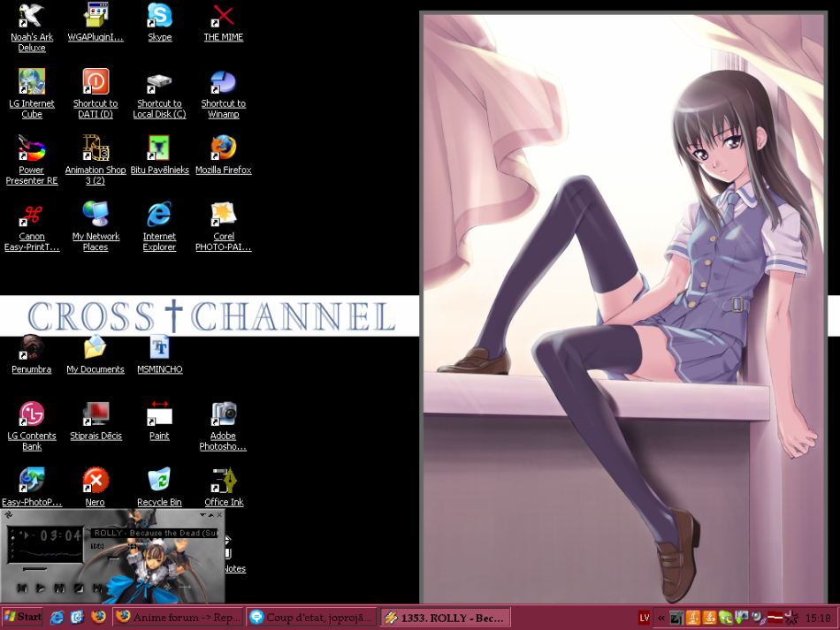The height and width of the screenshot is (630, 840).
Task: Launch Firefox from Quick Launch bar
Action: pyautogui.click(x=98, y=618)
